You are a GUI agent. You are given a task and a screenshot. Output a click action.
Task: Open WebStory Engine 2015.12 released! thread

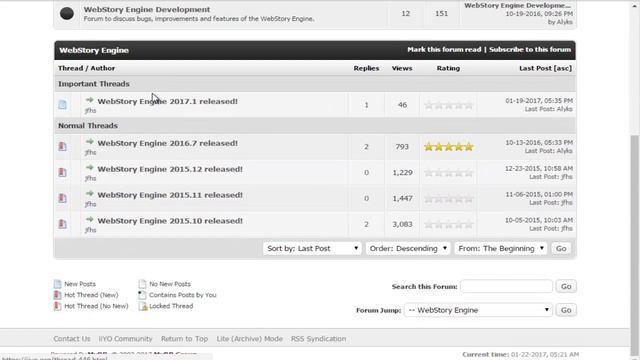(x=170, y=169)
